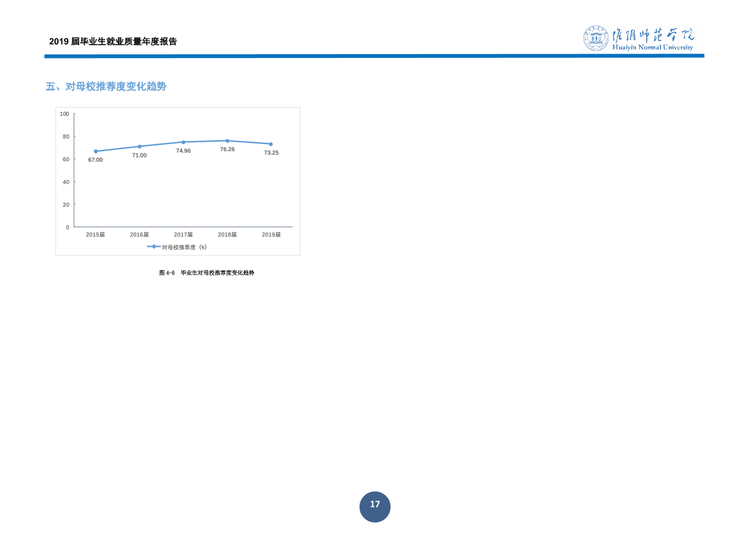Click the 73.25 data label

point(271,153)
